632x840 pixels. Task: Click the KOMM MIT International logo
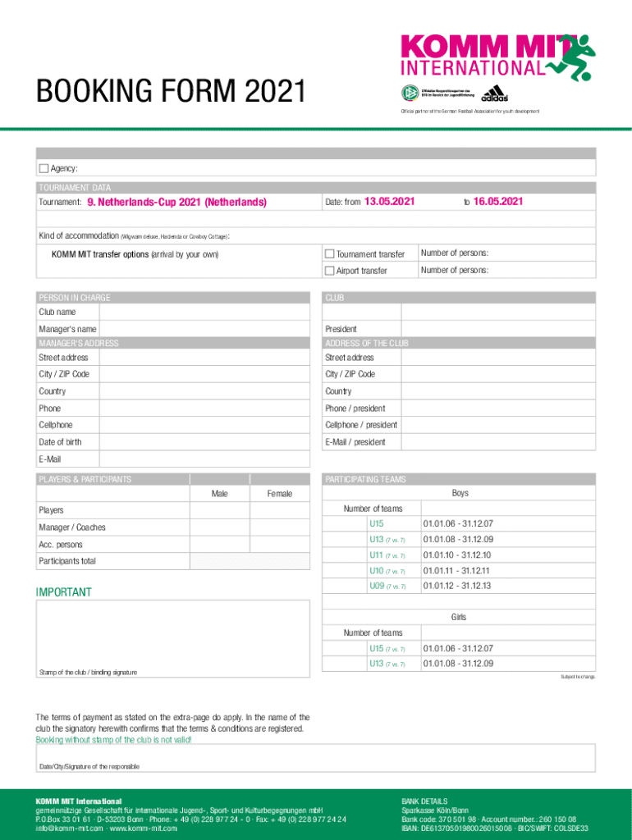click(x=498, y=57)
